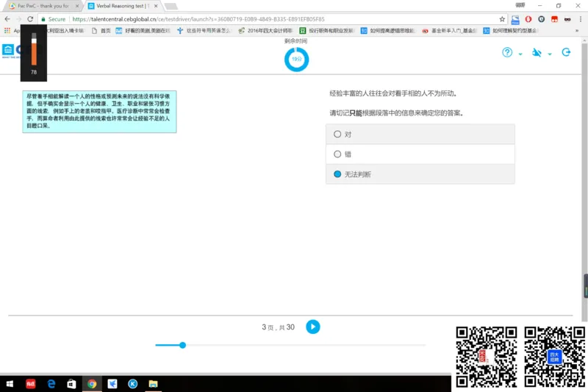Open a new browser tab
The image size is (588, 392).
point(171,7)
